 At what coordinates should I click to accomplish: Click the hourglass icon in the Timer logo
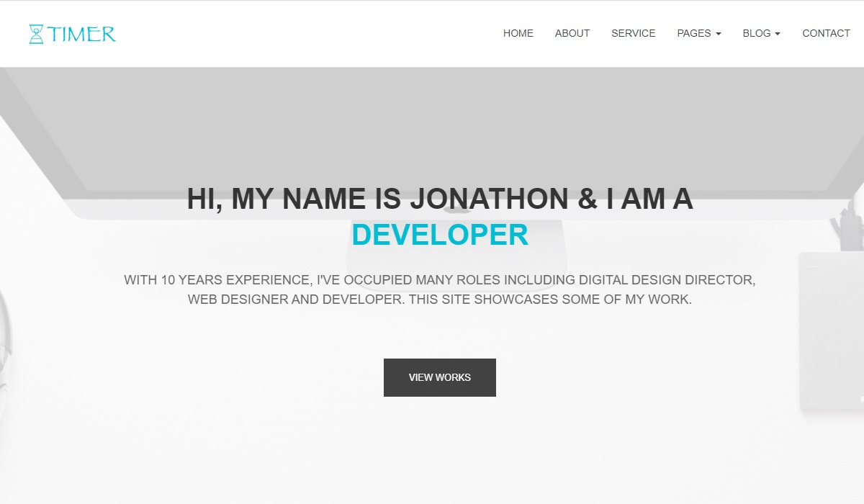point(36,34)
